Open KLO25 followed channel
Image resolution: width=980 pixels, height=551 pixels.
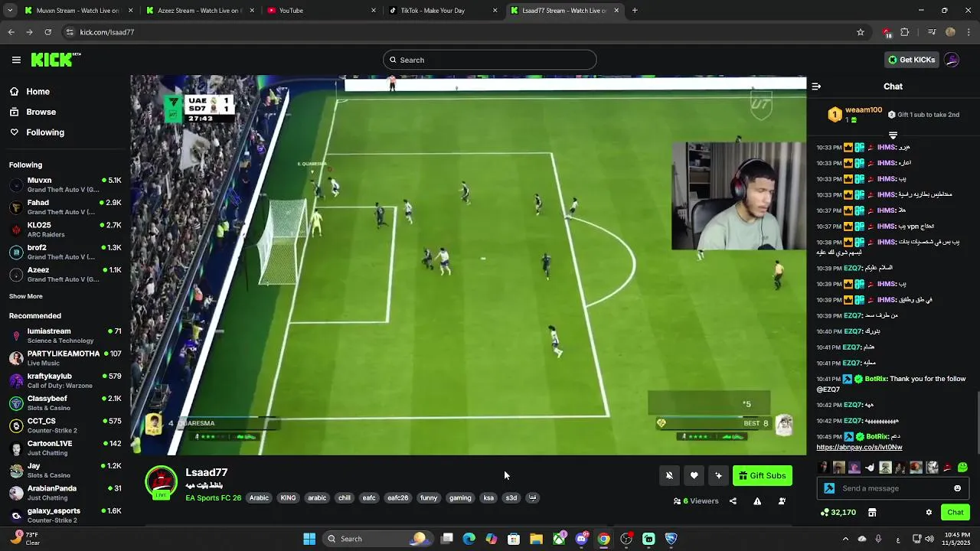click(64, 230)
